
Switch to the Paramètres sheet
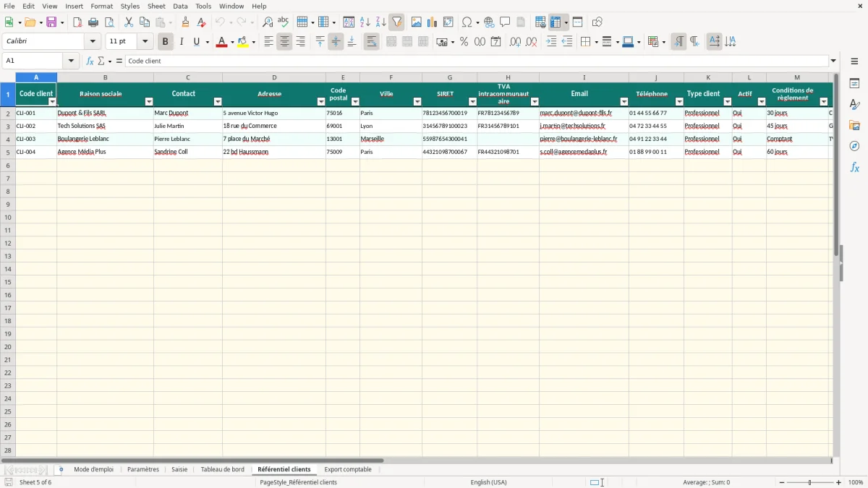[143, 469]
